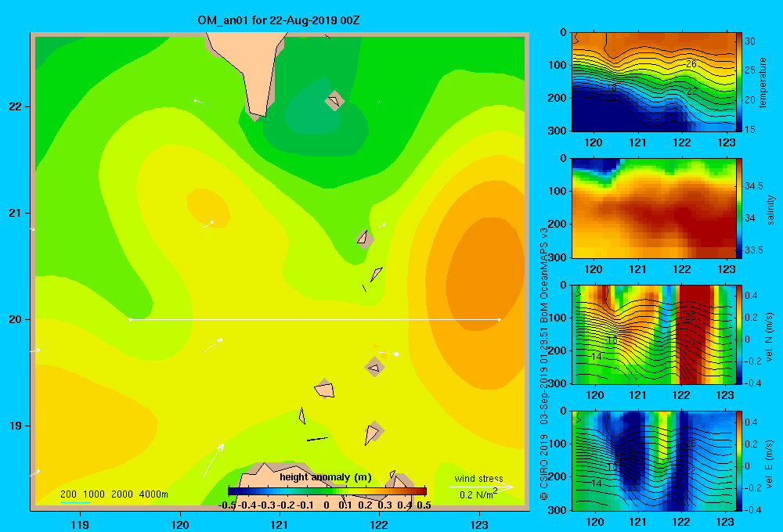Click the '1000' depth contour legend entry
Viewport: 783px width, 532px height.
tap(94, 494)
